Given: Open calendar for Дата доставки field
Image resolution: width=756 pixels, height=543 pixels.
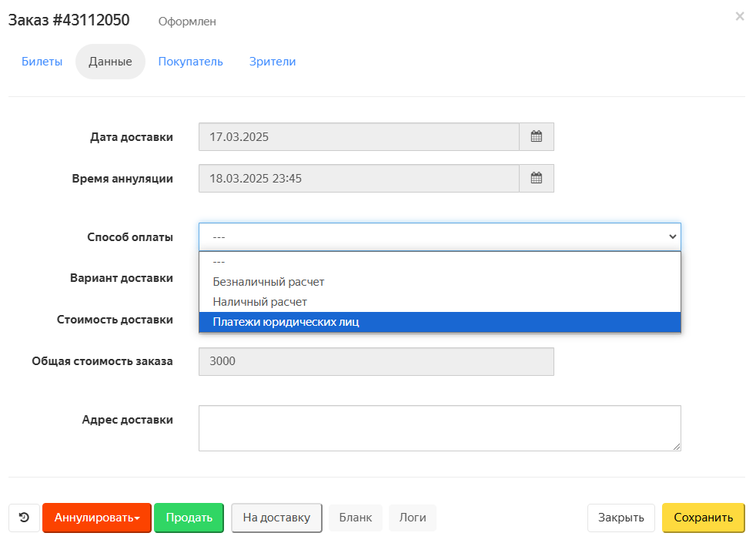Looking at the screenshot, I should (x=536, y=136).
